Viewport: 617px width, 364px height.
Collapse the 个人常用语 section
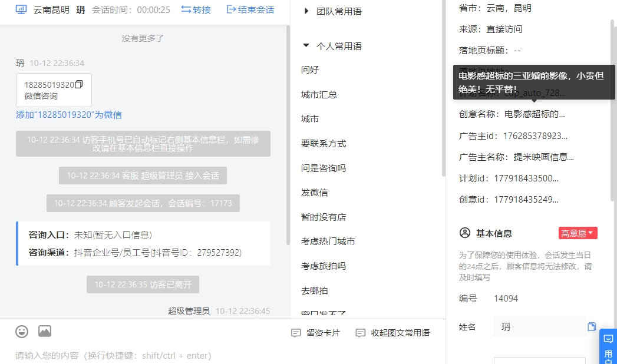click(x=334, y=46)
